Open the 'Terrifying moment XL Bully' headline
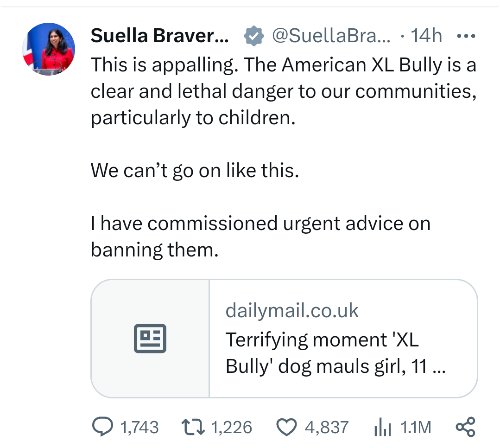This screenshot has height=448, width=500. tap(335, 353)
